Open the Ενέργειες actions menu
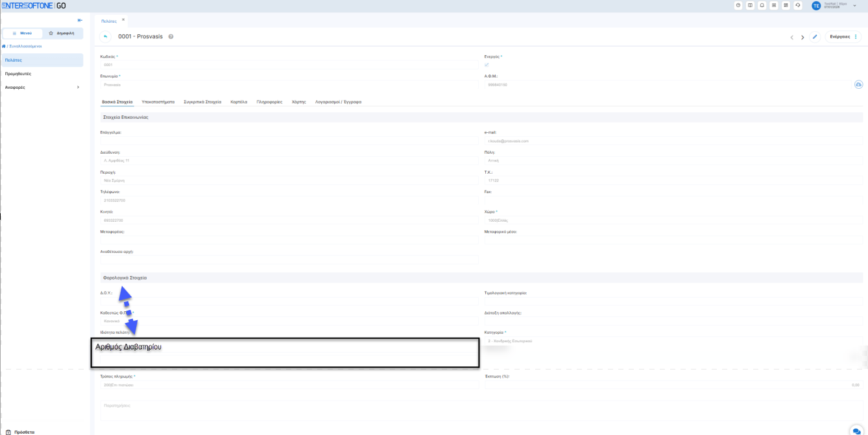Viewport: 868px width, 435px height. (843, 37)
